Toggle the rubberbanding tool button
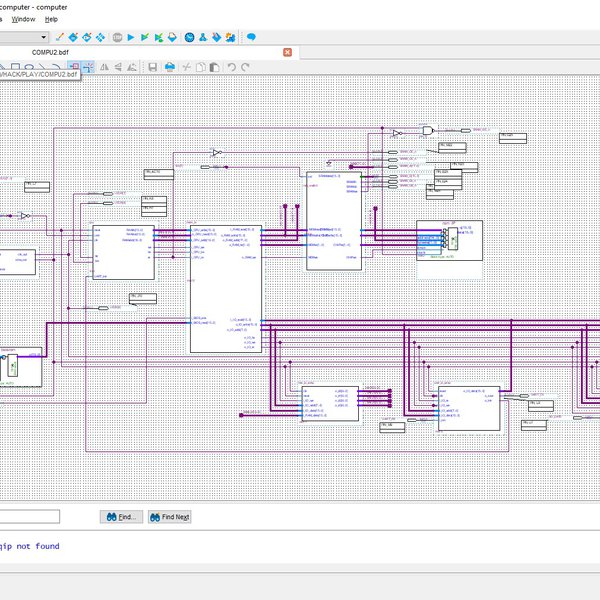The width and height of the screenshot is (600, 600). point(74,67)
